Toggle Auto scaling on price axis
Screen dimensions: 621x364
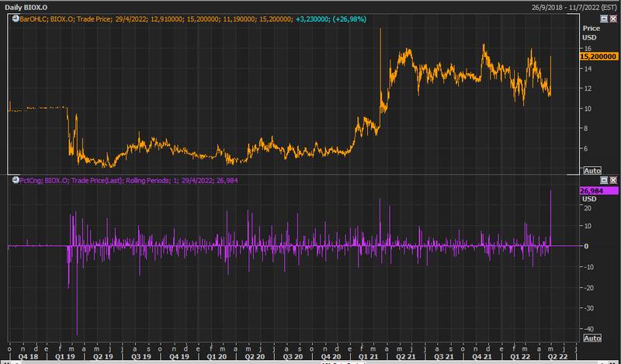[592, 170]
